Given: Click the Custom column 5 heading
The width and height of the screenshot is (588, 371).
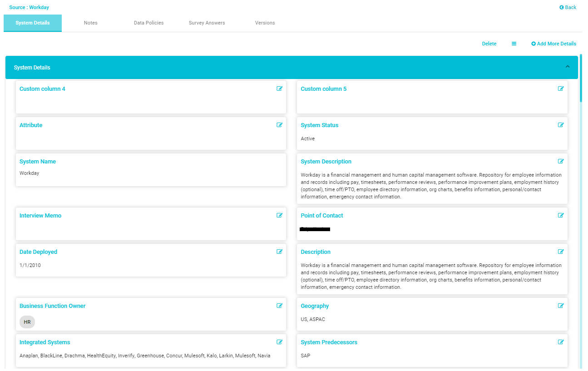Looking at the screenshot, I should 324,89.
